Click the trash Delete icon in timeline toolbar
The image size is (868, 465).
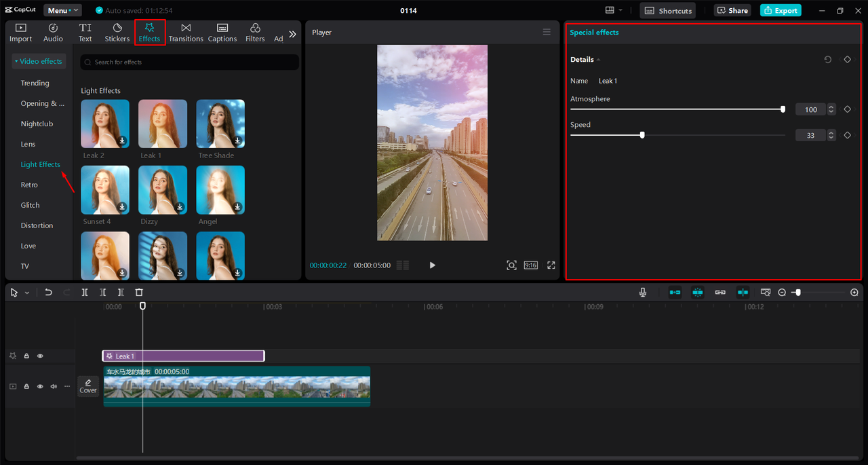point(139,292)
